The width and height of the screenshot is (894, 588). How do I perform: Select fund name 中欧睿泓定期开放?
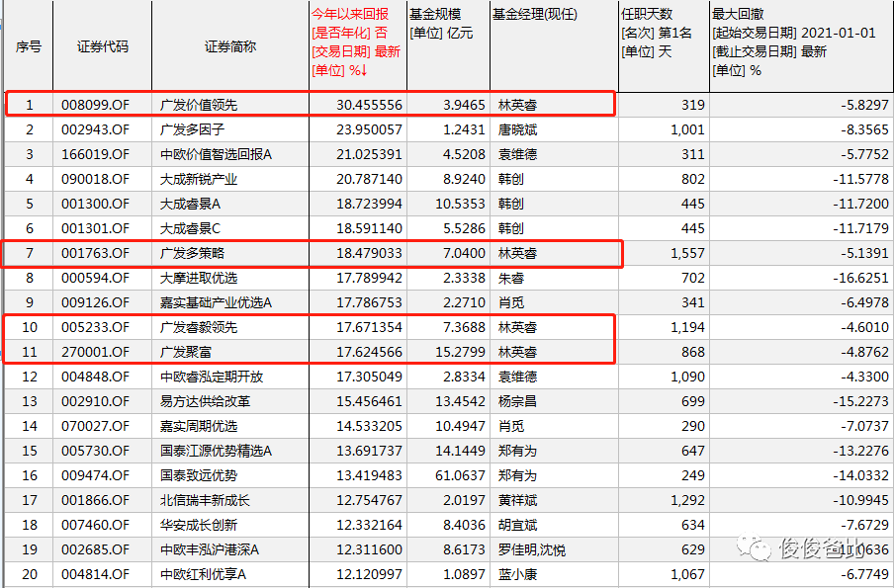coord(212,377)
